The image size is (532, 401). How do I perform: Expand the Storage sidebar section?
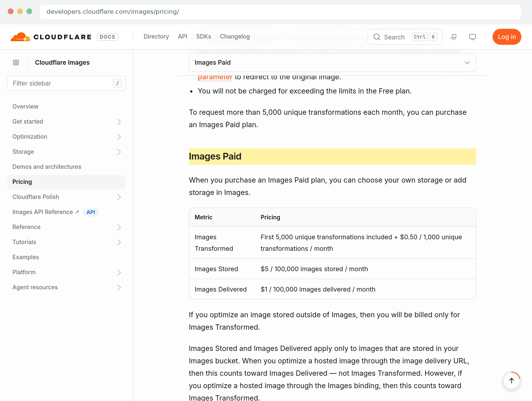(119, 152)
